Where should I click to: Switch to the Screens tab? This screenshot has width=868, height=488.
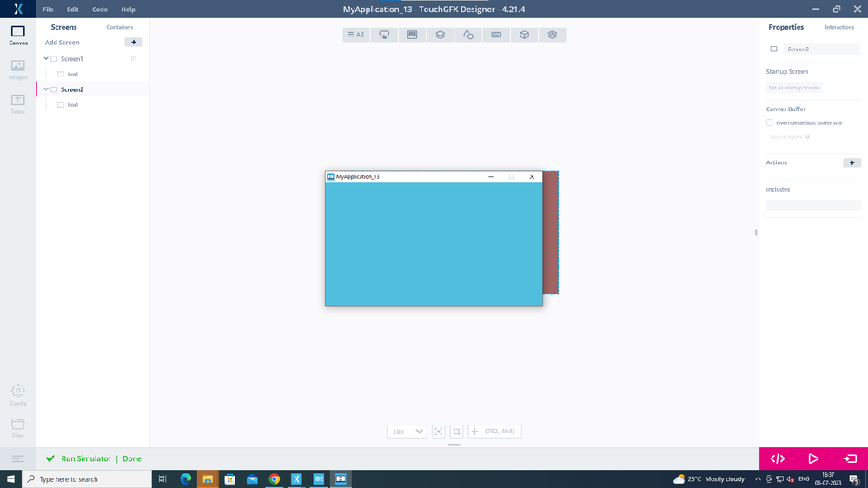pyautogui.click(x=63, y=27)
